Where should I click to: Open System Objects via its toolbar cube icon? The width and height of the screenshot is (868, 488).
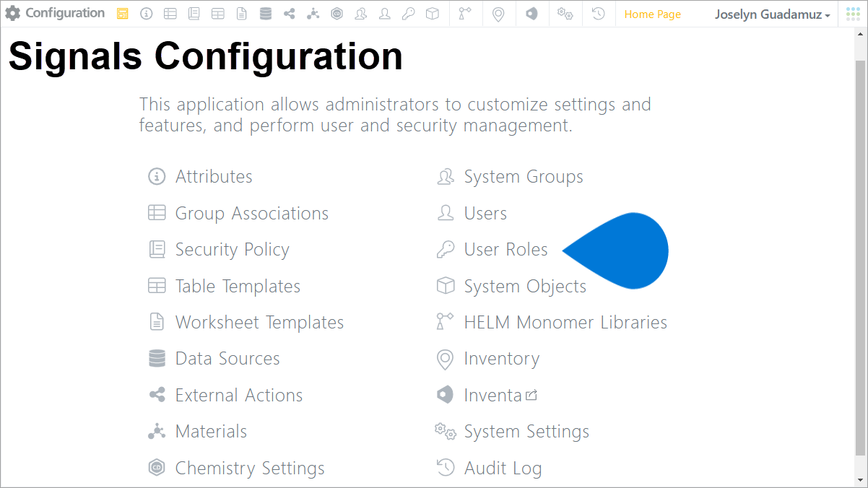tap(433, 14)
